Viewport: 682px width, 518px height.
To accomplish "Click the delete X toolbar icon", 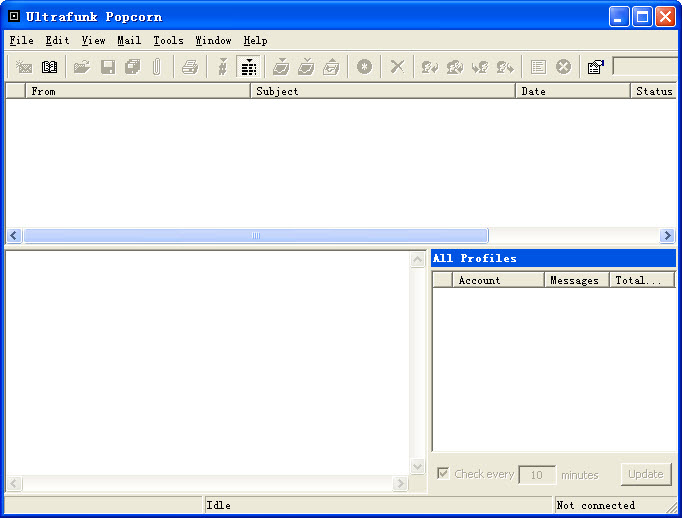I will coord(397,67).
